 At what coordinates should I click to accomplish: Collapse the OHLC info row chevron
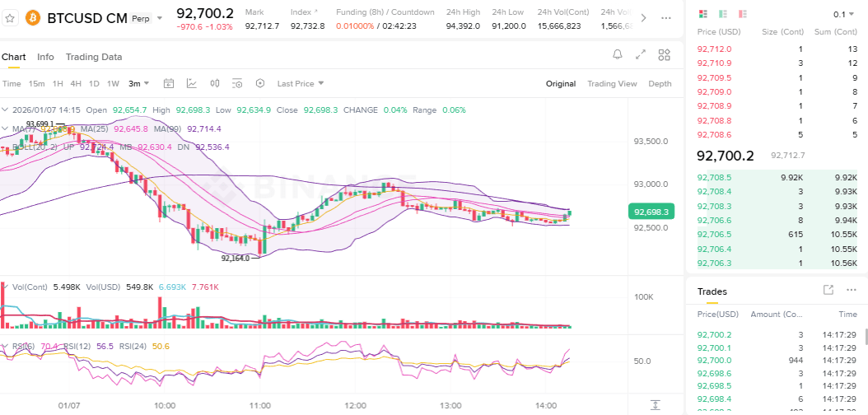pyautogui.click(x=4, y=110)
